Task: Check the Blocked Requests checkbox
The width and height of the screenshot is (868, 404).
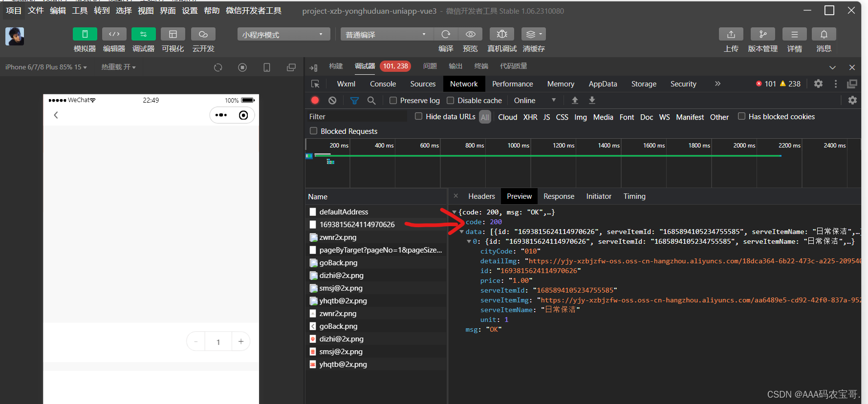Action: pos(314,131)
